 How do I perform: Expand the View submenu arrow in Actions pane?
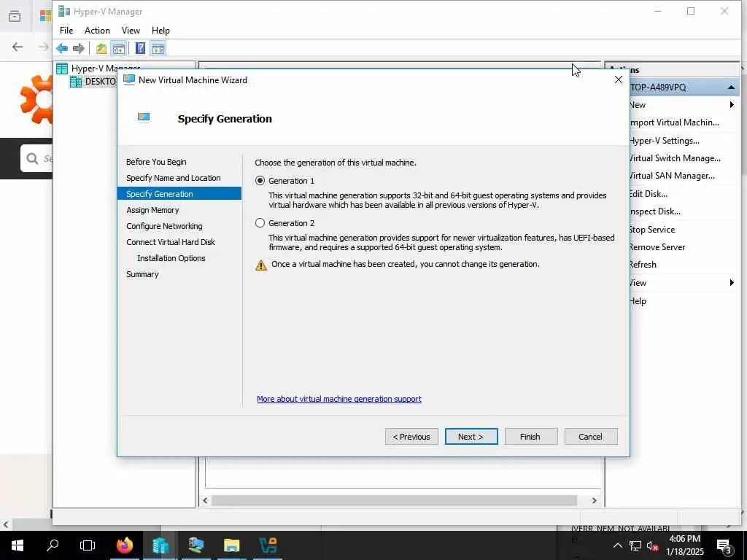click(732, 283)
